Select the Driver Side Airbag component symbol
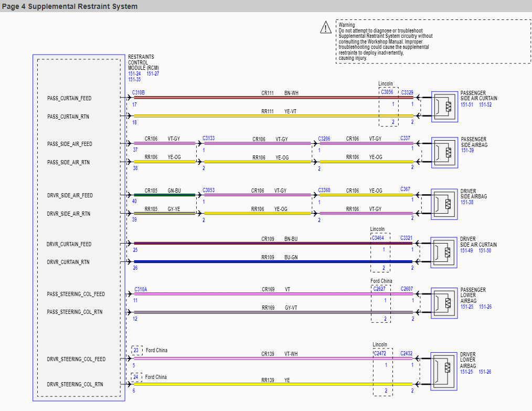 [x=444, y=204]
